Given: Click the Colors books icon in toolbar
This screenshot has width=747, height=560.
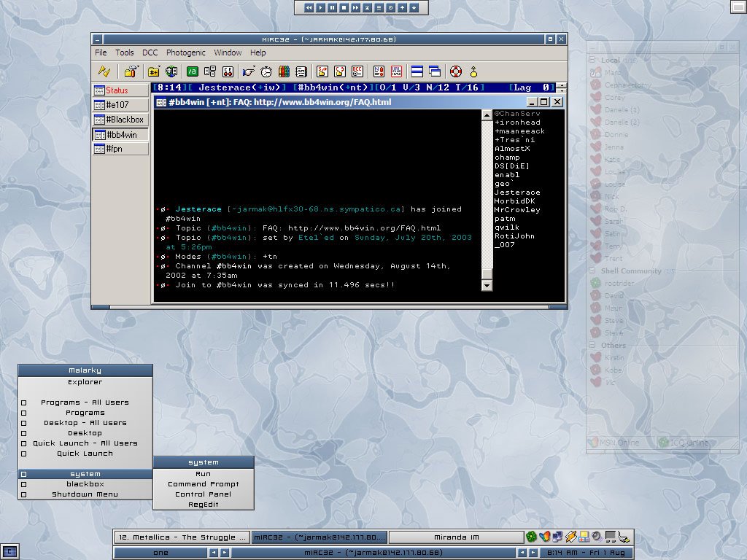Looking at the screenshot, I should click(284, 72).
